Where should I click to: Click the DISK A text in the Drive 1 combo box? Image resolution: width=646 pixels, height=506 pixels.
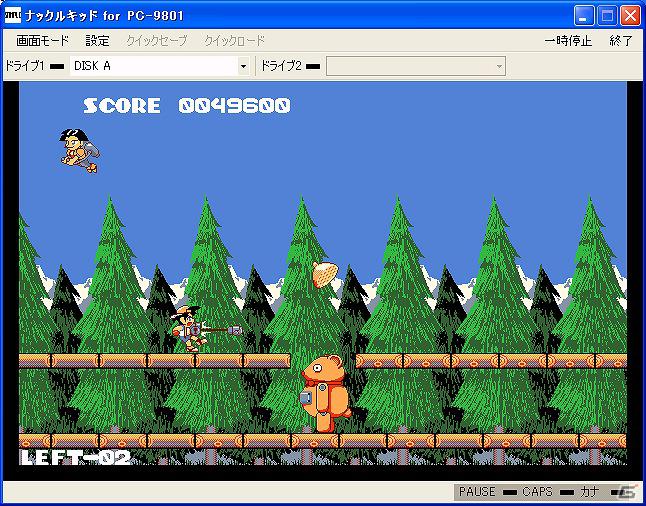[x=92, y=66]
